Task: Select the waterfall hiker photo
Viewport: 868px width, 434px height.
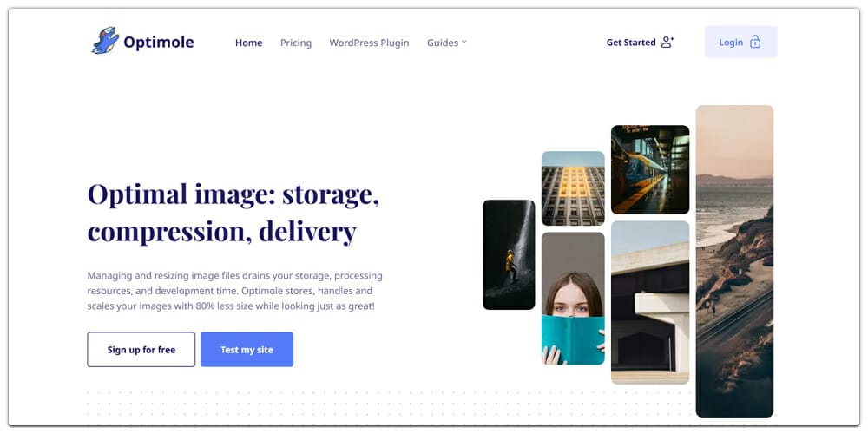Action: coord(509,254)
